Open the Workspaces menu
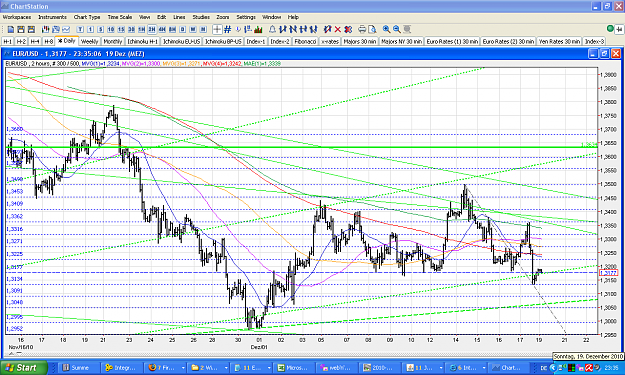 coord(17,17)
